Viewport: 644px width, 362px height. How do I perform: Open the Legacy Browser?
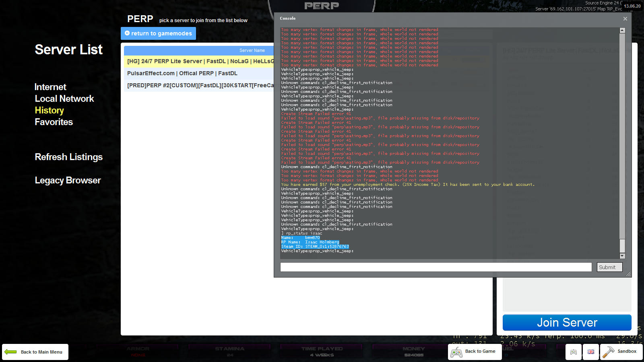[68, 180]
